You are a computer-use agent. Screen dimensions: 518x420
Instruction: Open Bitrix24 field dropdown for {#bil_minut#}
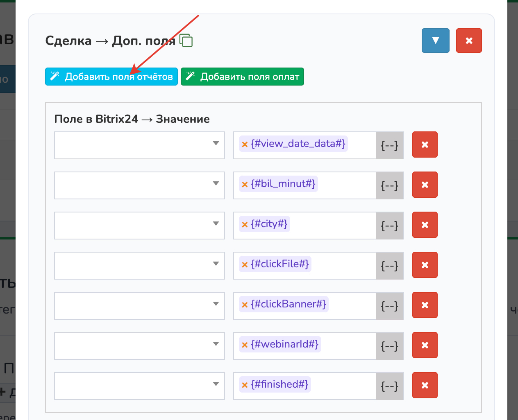tap(139, 185)
